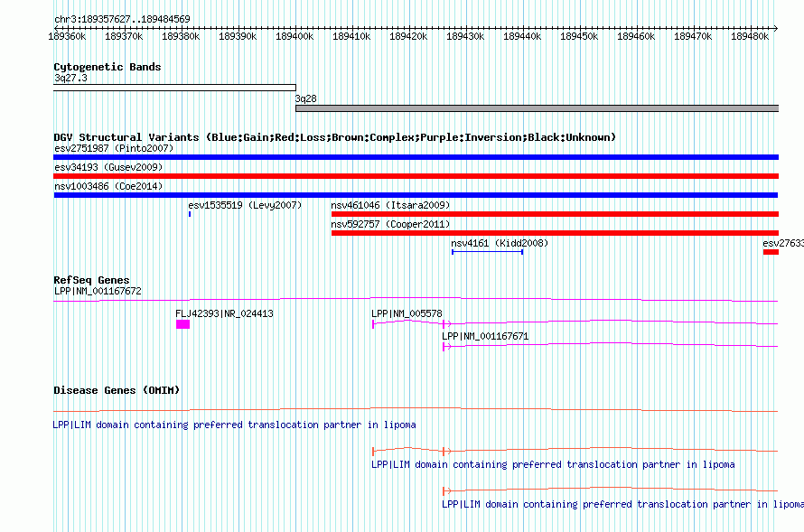Image resolution: width=804 pixels, height=532 pixels.
Task: Click the nsv1003486 (Coe2014) blue gain bar
Action: (x=416, y=195)
